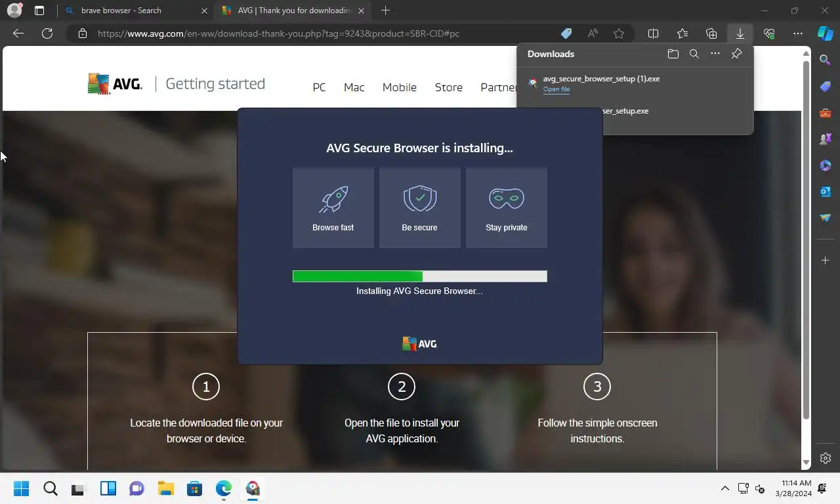This screenshot has width=840, height=504.
Task: Customize sidebar with plus button
Action: (826, 261)
